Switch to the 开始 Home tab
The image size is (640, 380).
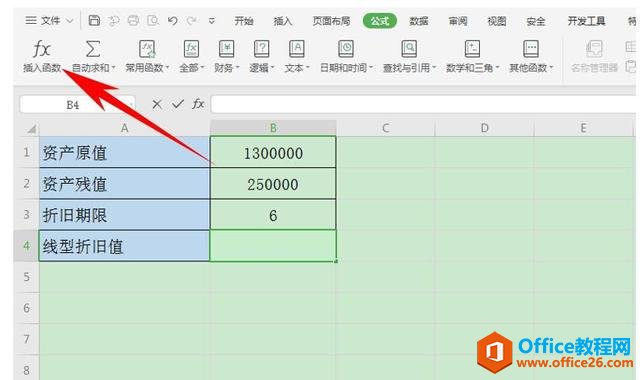[244, 21]
